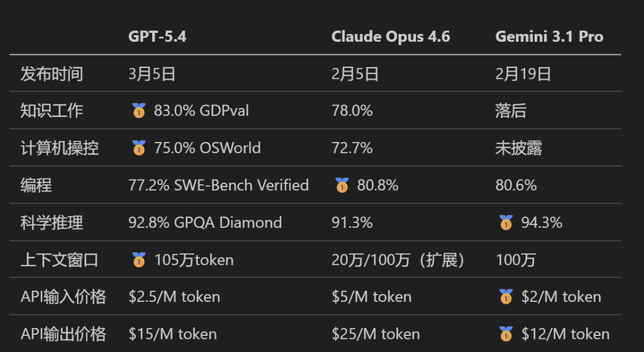Select the Gemini 3.1 Pro column header
Viewport: 644px width, 352px height.
tap(549, 37)
